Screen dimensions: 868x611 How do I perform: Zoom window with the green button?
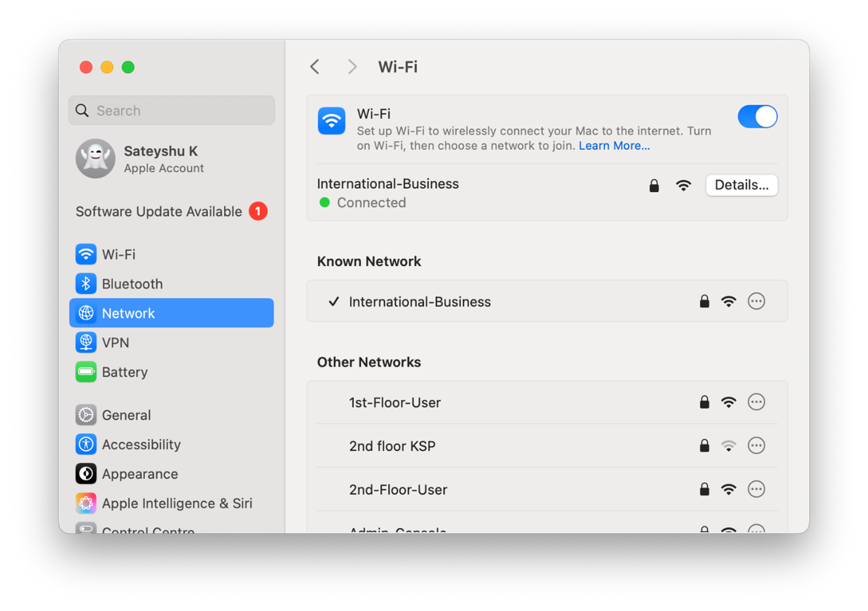(x=128, y=67)
